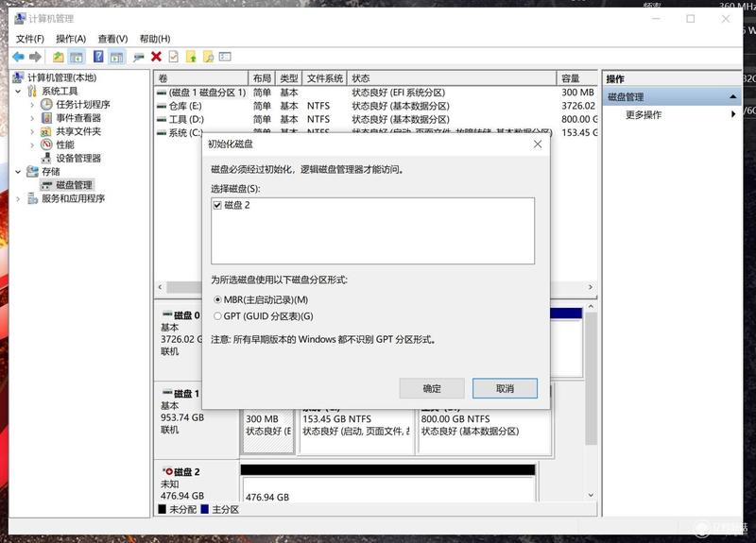Open the 帮助(H) menu

tap(155, 39)
